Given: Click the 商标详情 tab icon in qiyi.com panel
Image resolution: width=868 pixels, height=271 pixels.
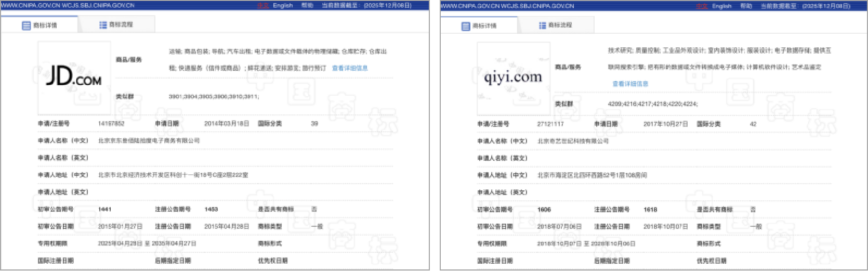Looking at the screenshot, I should 466,26.
